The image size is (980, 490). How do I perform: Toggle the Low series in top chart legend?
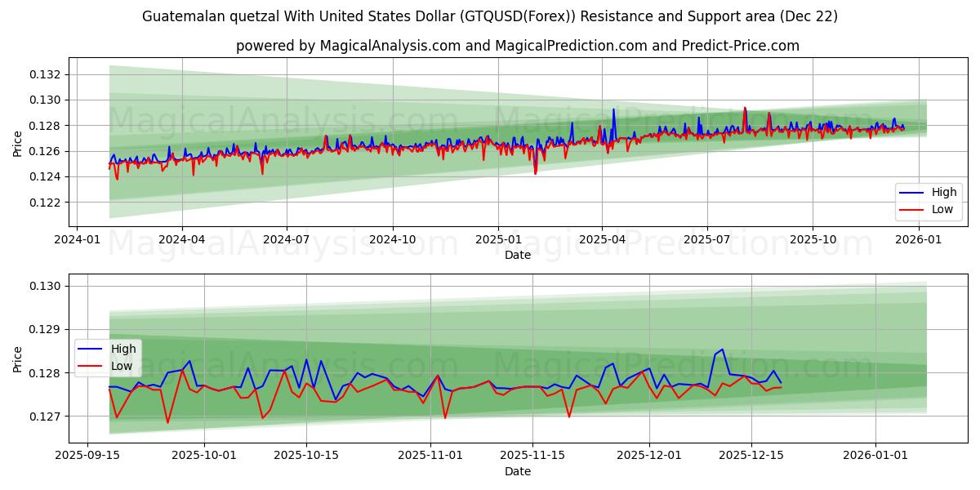tap(935, 210)
